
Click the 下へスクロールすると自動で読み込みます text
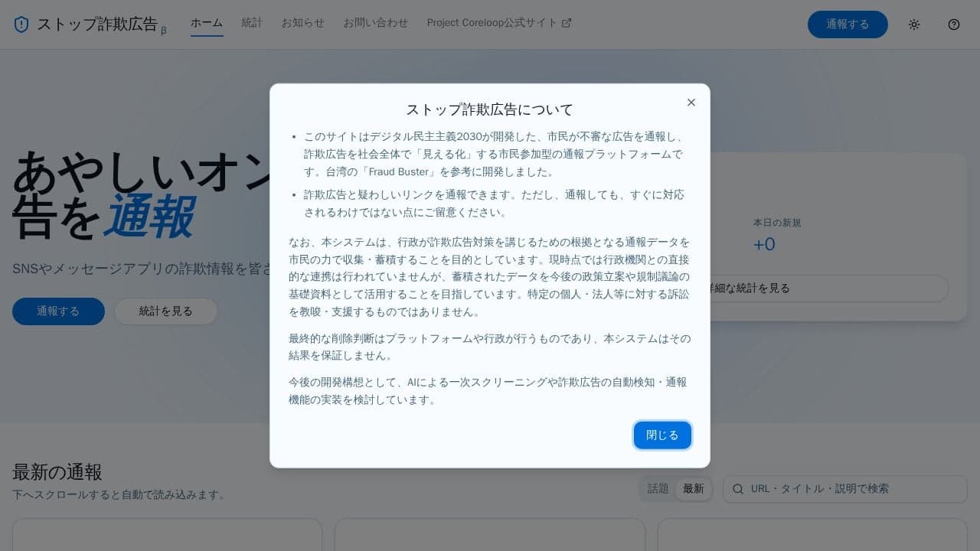pos(119,495)
